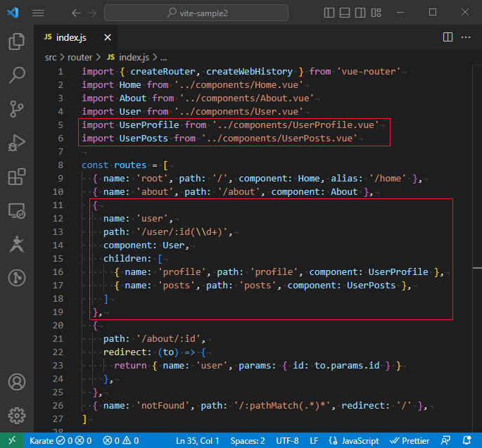This screenshot has height=448, width=482.
Task: Select the JavaScript language mode
Action: pyautogui.click(x=353, y=441)
